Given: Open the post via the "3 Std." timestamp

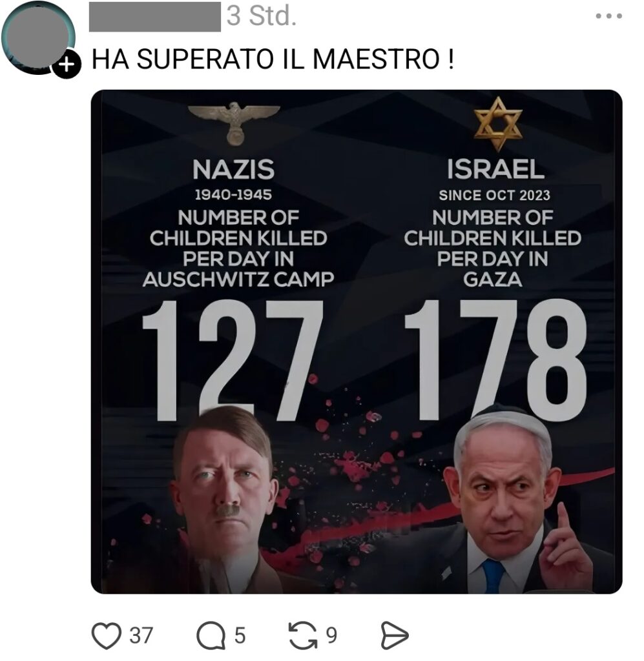Looking at the screenshot, I should pyautogui.click(x=262, y=16).
